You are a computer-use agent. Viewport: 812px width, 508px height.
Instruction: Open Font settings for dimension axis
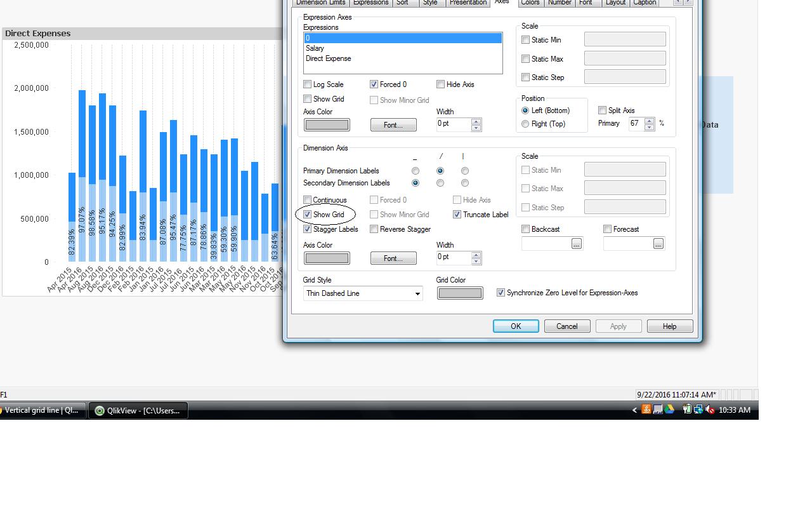(x=393, y=258)
